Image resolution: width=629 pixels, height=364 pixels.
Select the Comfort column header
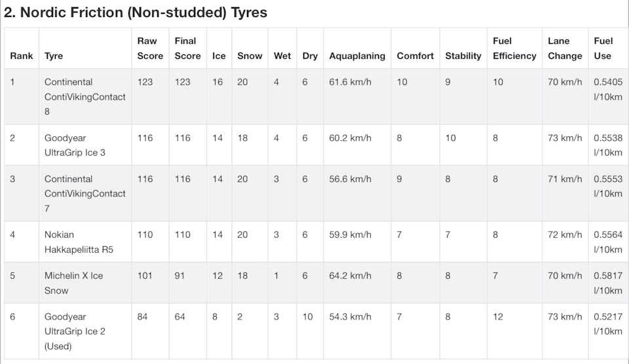pos(415,56)
